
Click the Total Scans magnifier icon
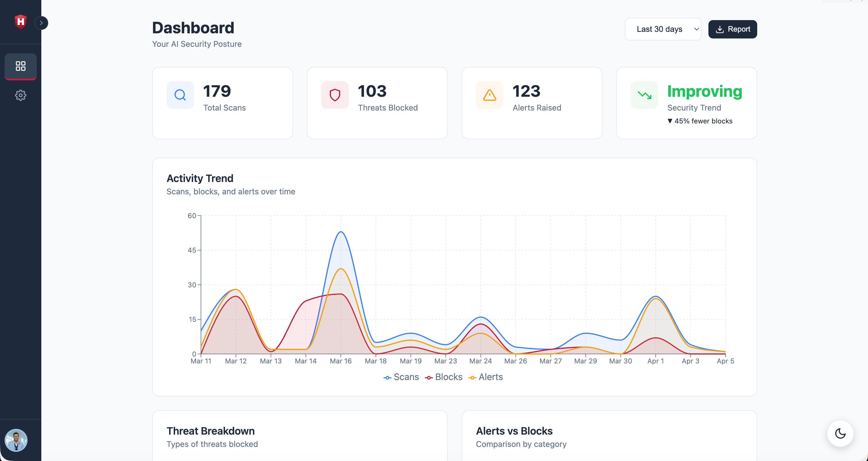pyautogui.click(x=180, y=95)
